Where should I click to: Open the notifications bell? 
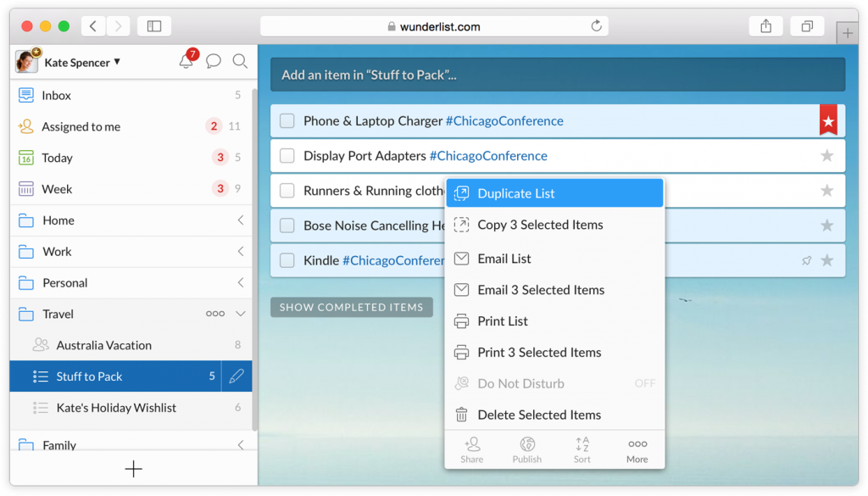(x=186, y=61)
